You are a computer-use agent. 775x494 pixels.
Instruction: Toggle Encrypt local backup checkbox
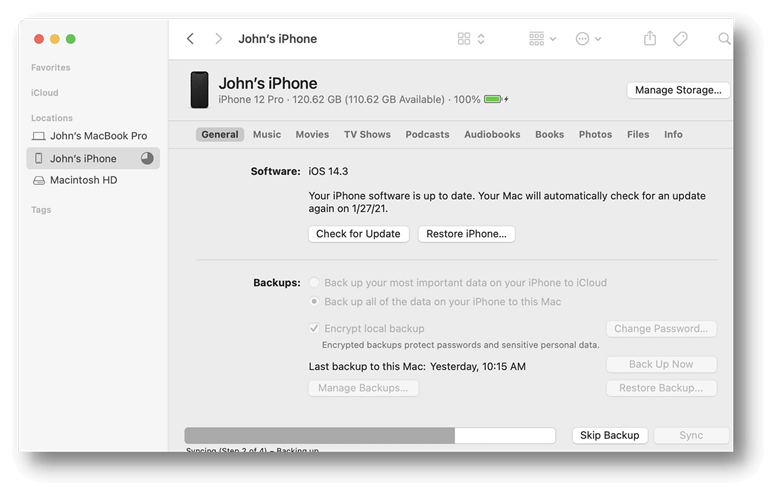pos(314,328)
